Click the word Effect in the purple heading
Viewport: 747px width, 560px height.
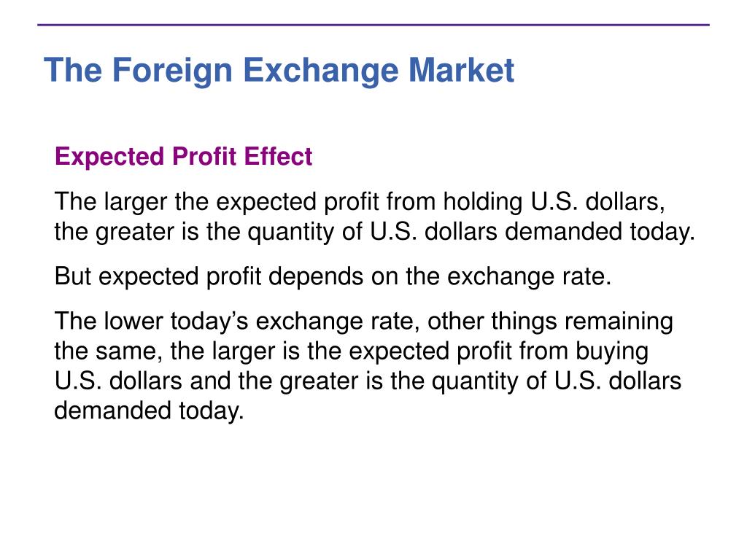click(278, 156)
